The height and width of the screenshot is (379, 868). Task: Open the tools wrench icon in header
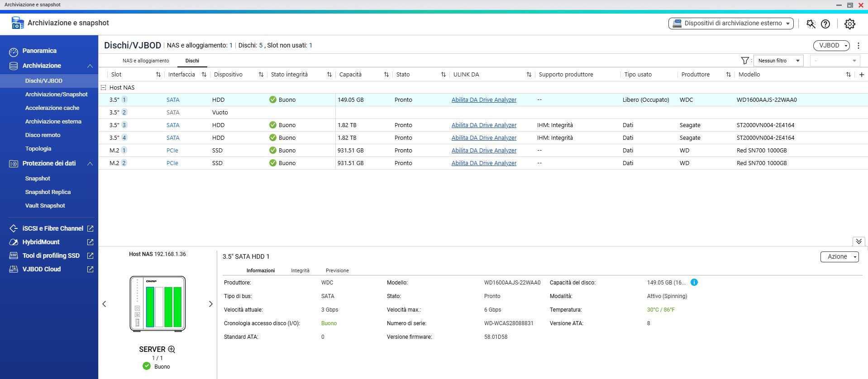coord(811,24)
